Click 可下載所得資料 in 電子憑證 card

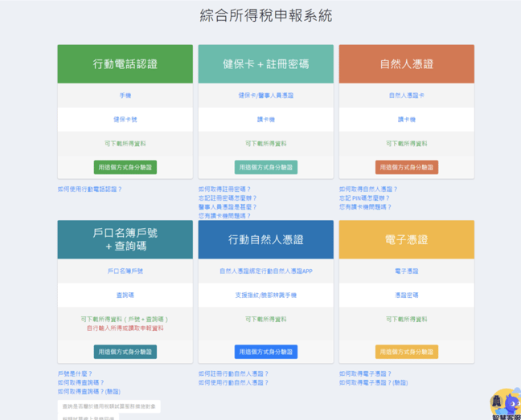click(x=407, y=319)
